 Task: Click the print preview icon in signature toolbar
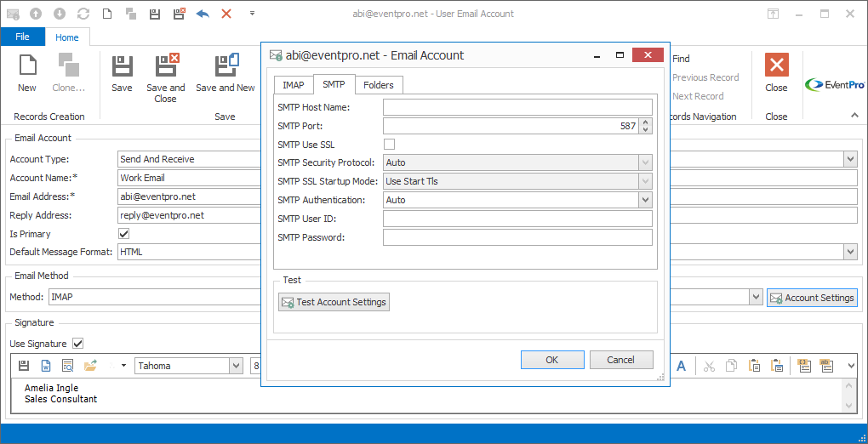[68, 366]
